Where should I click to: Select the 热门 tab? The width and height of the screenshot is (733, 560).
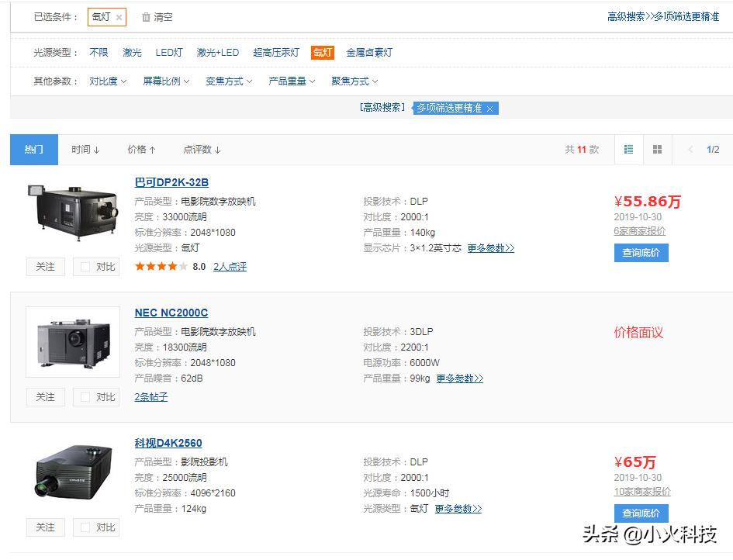pyautogui.click(x=33, y=149)
